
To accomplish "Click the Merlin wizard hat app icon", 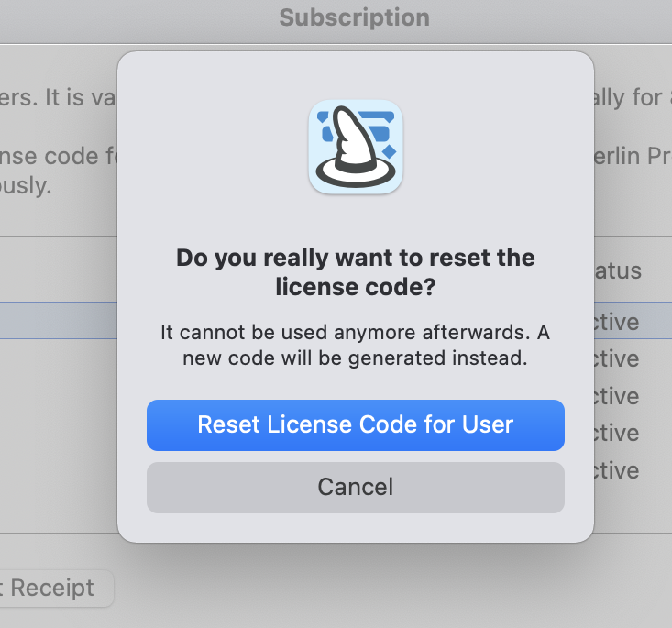I will [x=356, y=147].
